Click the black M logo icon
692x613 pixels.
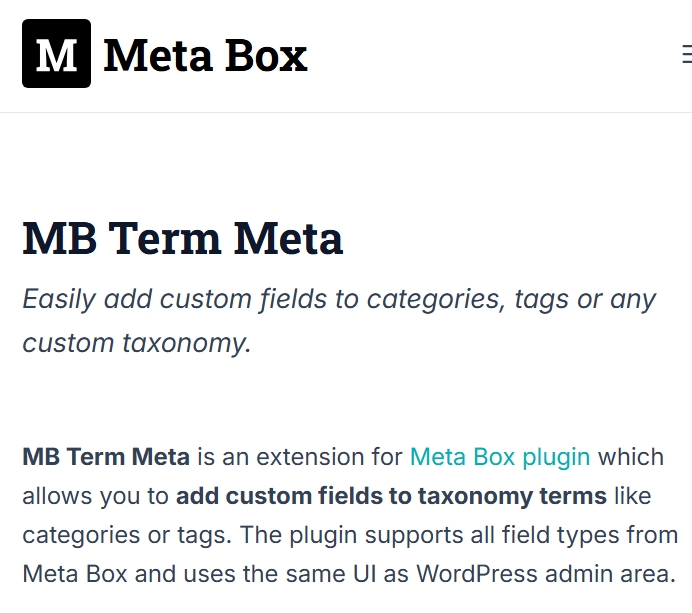coord(56,53)
